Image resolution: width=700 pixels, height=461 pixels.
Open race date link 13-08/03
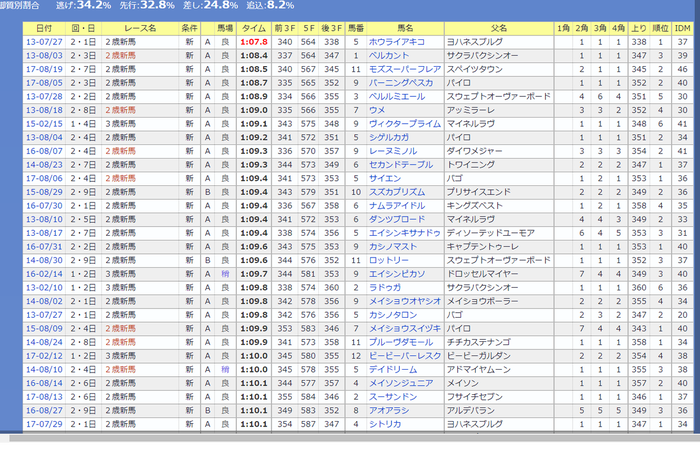[x=44, y=56]
